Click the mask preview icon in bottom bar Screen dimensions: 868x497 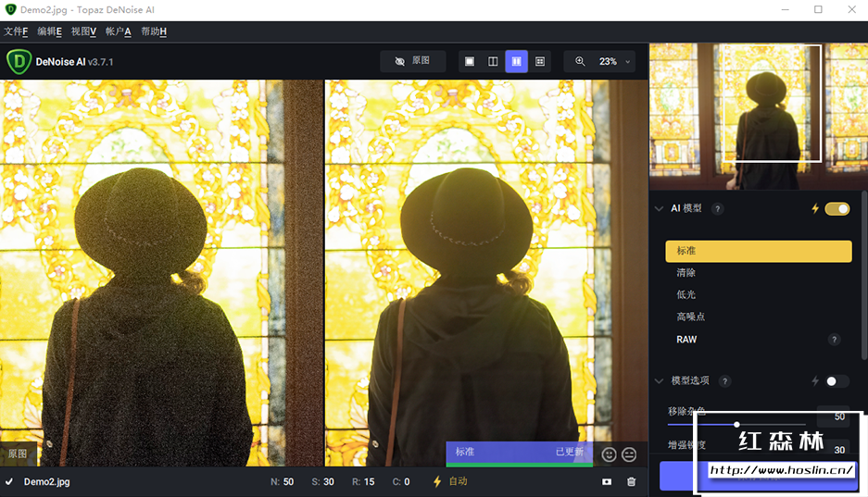[x=607, y=481]
